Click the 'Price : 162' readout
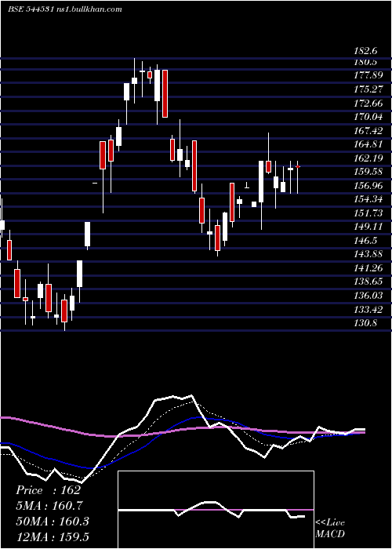The image size is (392, 549). click(x=49, y=490)
